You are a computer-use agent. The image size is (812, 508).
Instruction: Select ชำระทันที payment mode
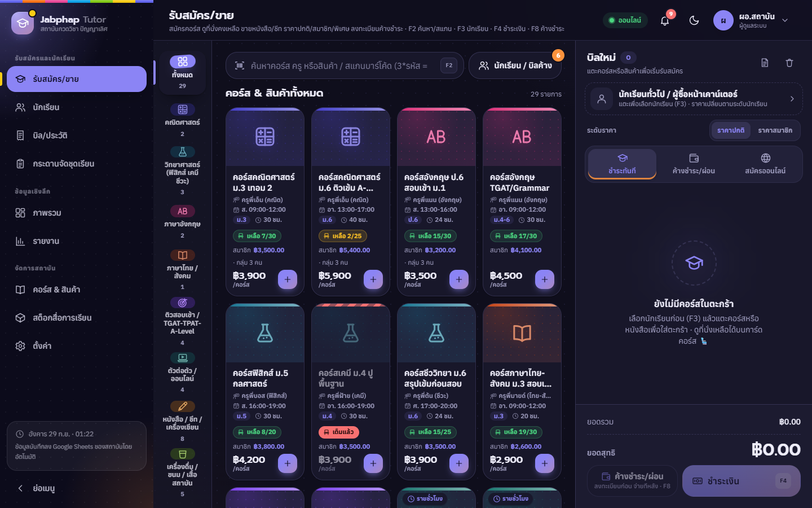point(622,164)
